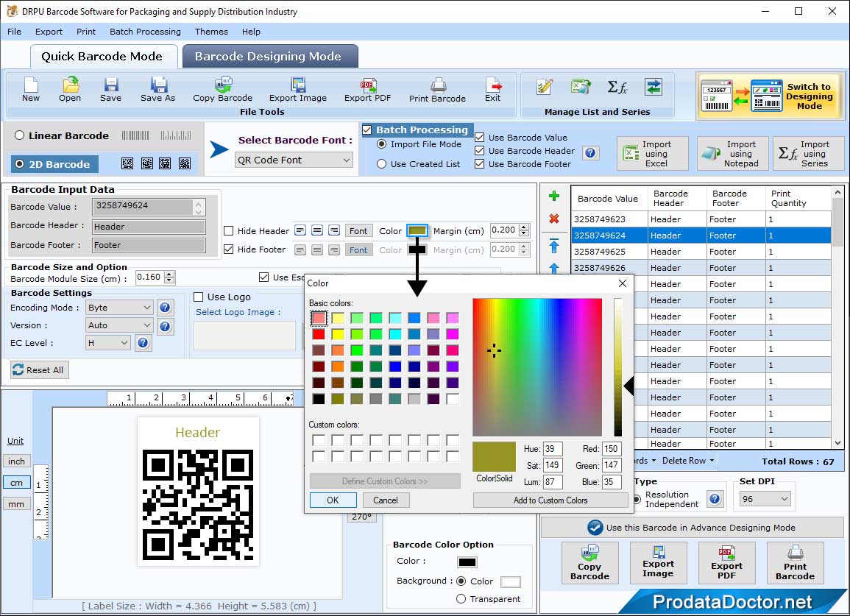Click Add to Custom Colors button

click(550, 500)
